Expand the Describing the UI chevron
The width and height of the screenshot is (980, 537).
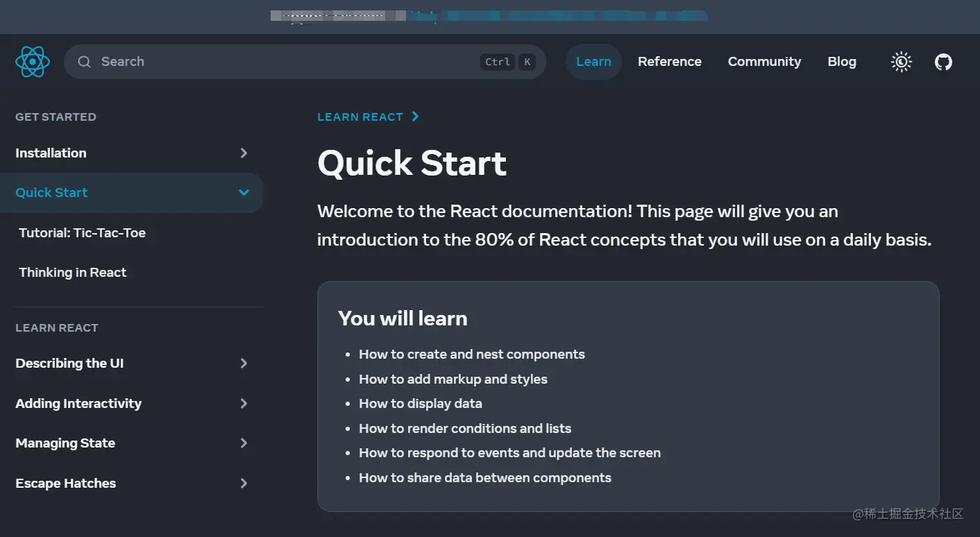pos(244,363)
